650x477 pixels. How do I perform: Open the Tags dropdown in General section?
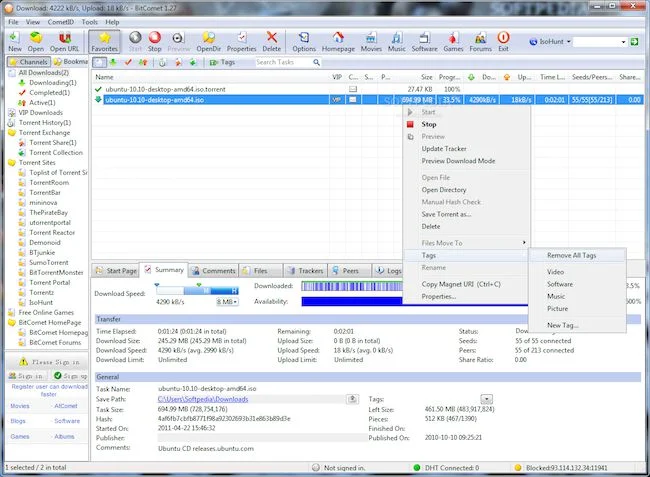tap(486, 399)
